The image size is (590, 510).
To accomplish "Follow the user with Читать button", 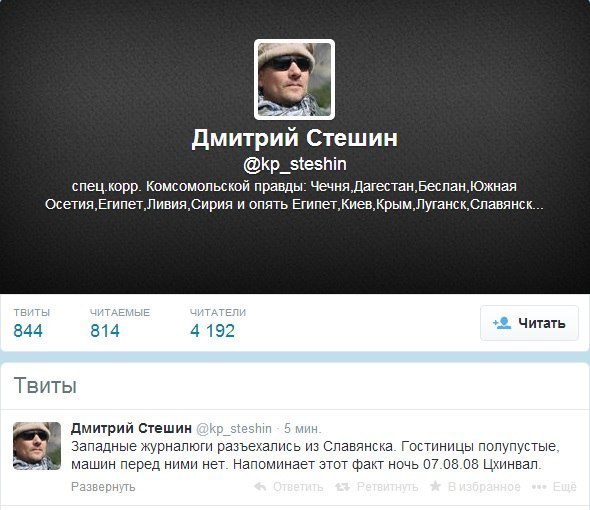I will pos(529,323).
